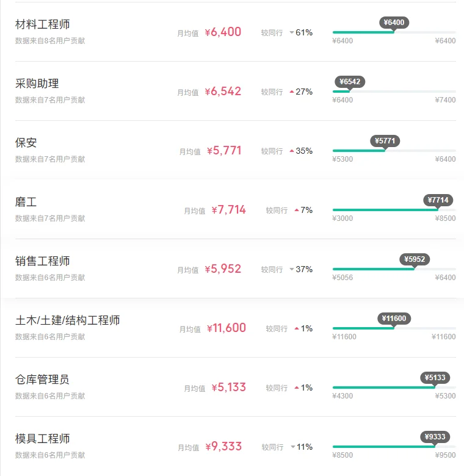Click the ¥5,133 monthly average value

pyautogui.click(x=229, y=388)
